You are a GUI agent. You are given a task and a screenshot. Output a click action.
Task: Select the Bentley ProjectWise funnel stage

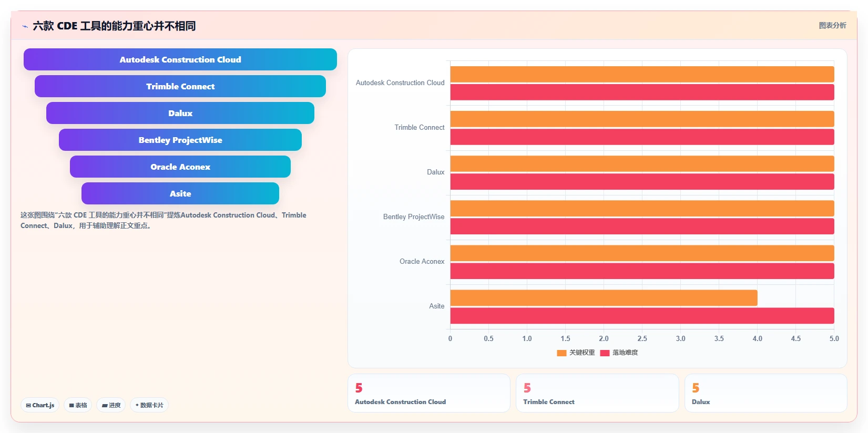tap(180, 140)
